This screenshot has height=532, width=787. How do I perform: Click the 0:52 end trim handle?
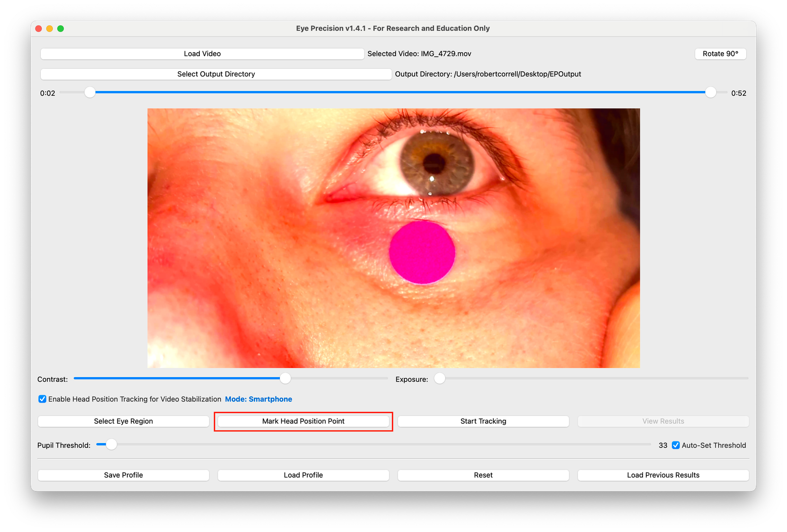[x=710, y=92]
